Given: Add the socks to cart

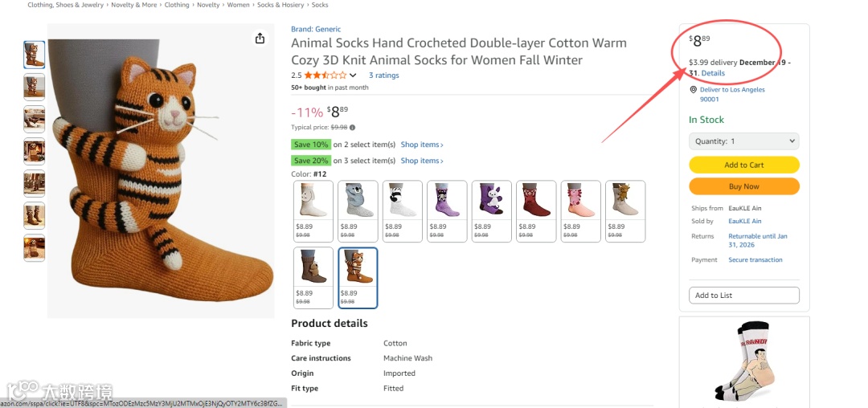Looking at the screenshot, I should (x=743, y=165).
